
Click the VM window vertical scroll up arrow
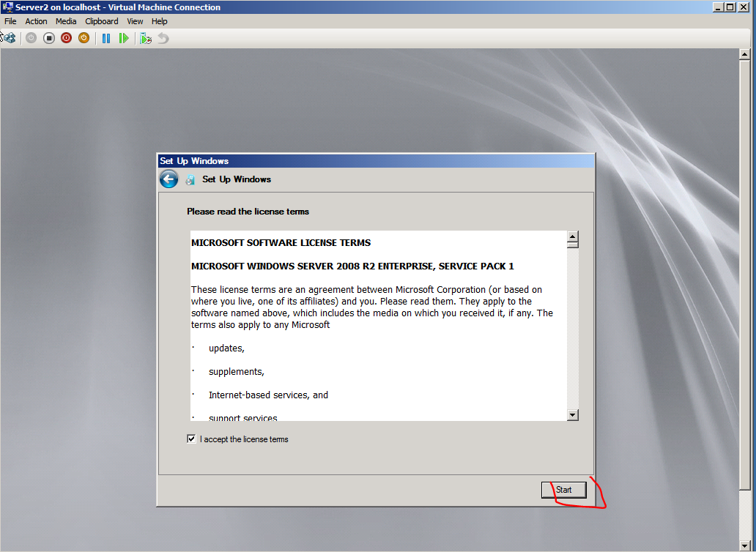(x=744, y=54)
